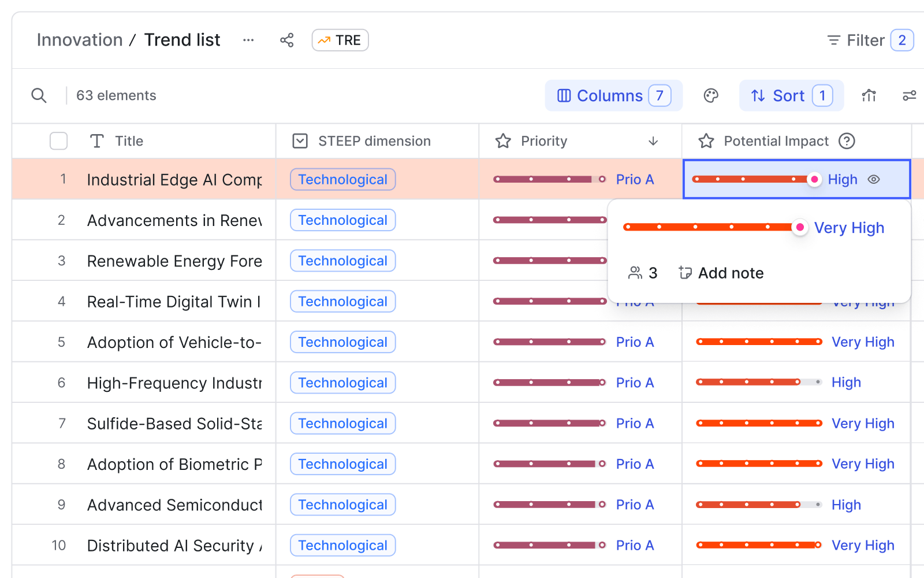Click the share icon in header
This screenshot has width=924, height=578.
tap(287, 40)
